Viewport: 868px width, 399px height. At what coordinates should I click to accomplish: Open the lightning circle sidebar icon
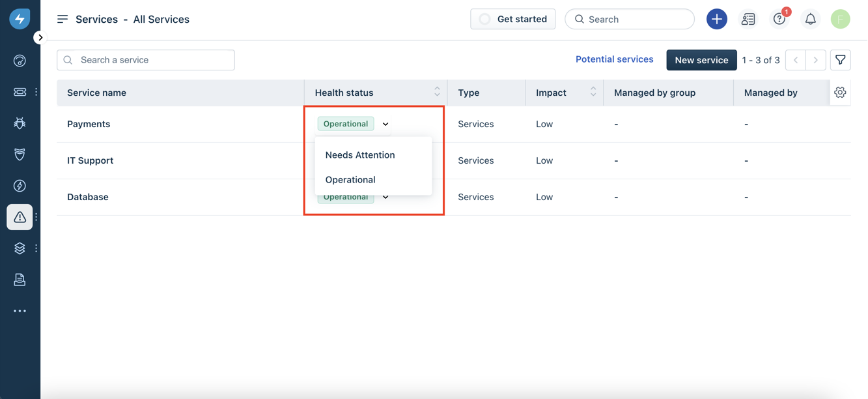click(x=20, y=186)
